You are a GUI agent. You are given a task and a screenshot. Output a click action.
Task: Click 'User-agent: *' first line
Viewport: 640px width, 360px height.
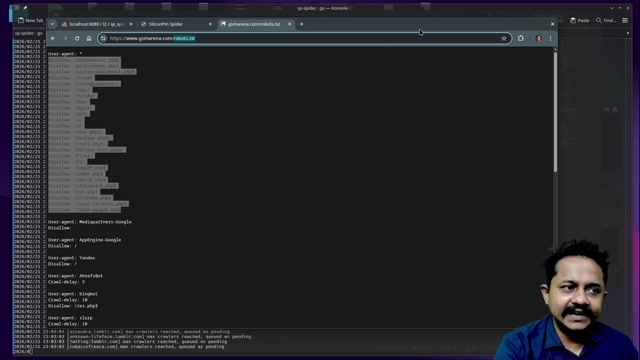(x=65, y=53)
